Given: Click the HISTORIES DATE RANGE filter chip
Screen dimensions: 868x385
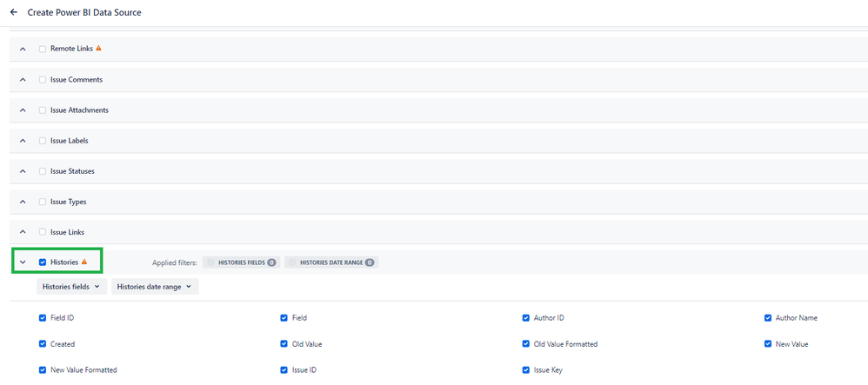Looking at the screenshot, I should pos(331,262).
